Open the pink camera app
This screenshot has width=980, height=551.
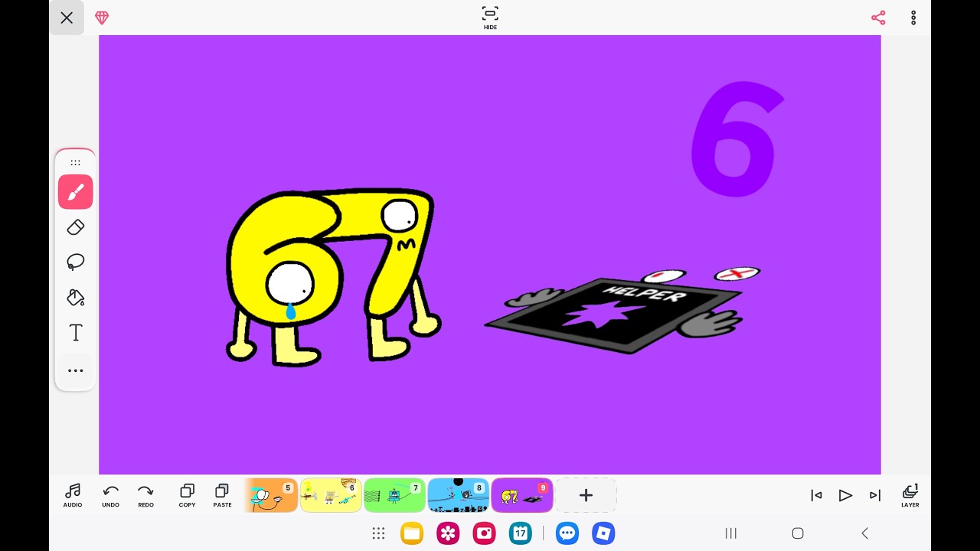pyautogui.click(x=484, y=533)
